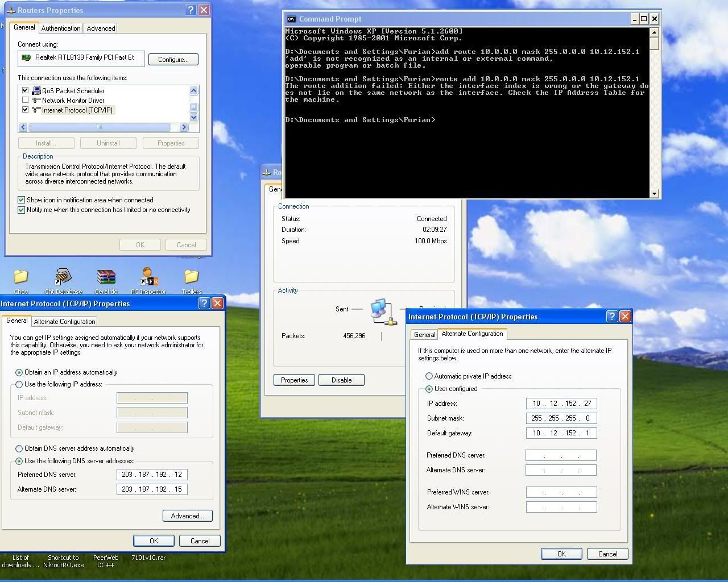Minimize the Command Prompt window
The image size is (728, 582).
pyautogui.click(x=634, y=19)
